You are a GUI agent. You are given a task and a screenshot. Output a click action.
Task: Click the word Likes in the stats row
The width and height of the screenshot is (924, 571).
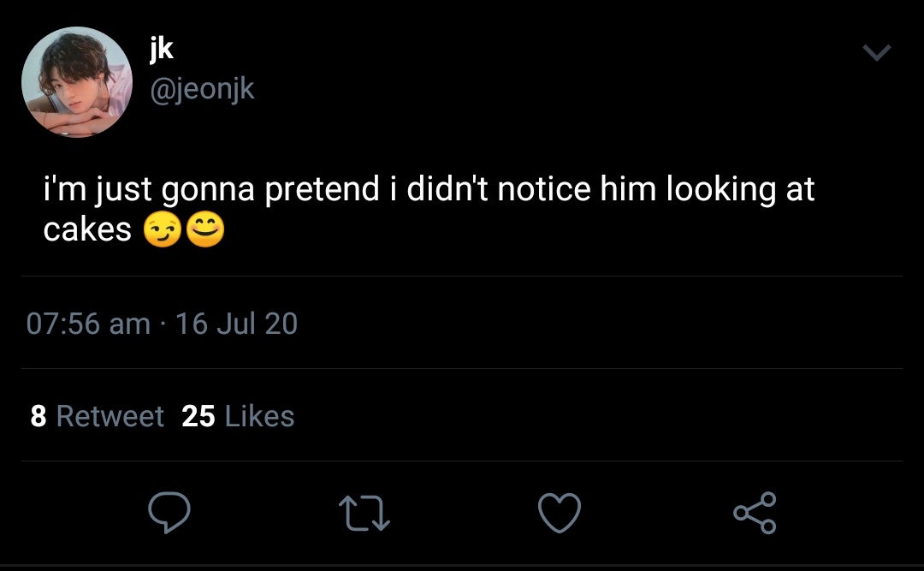(260, 416)
